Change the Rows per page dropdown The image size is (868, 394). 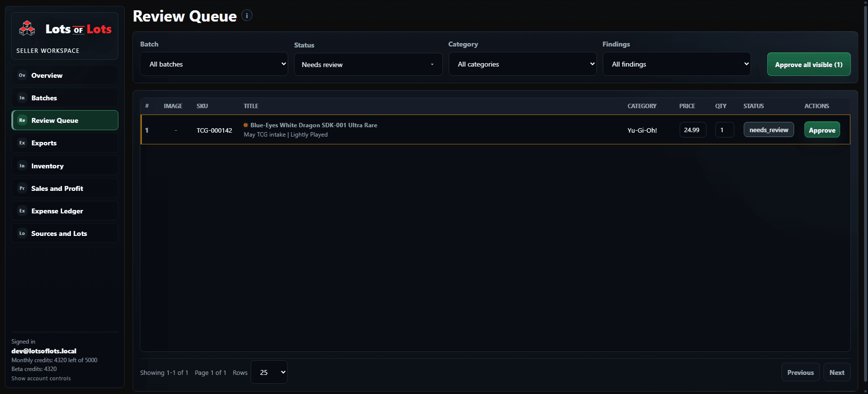point(269,372)
